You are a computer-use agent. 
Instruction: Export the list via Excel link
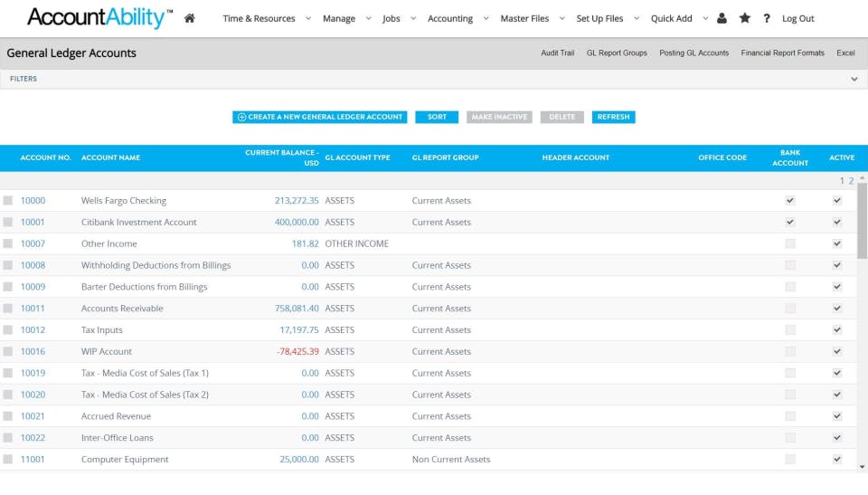(845, 52)
